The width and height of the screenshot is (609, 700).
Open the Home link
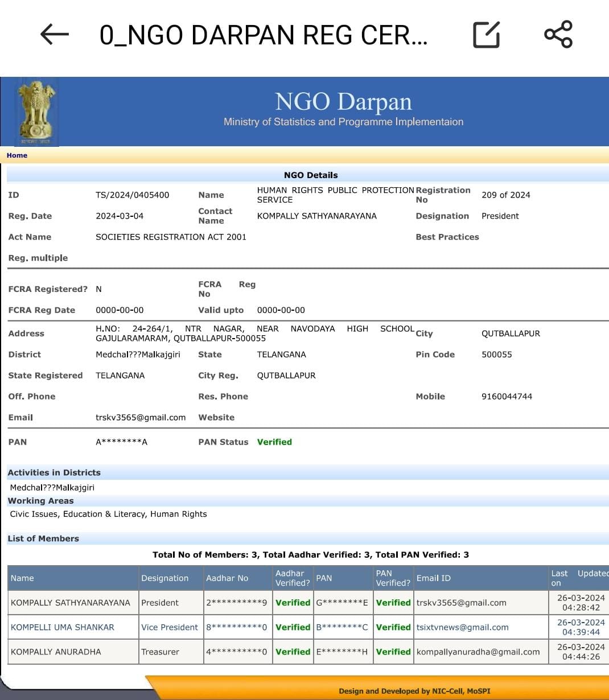(17, 155)
